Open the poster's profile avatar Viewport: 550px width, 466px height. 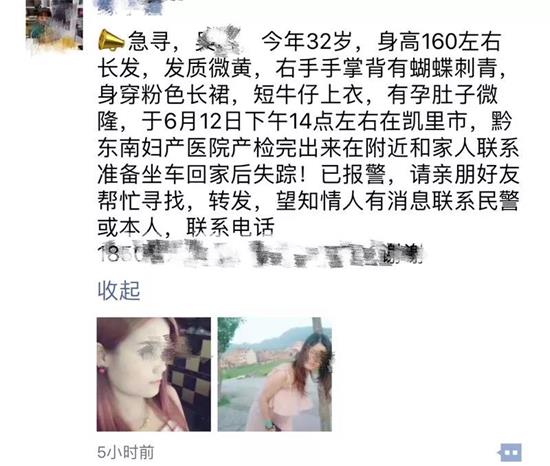coord(54,25)
